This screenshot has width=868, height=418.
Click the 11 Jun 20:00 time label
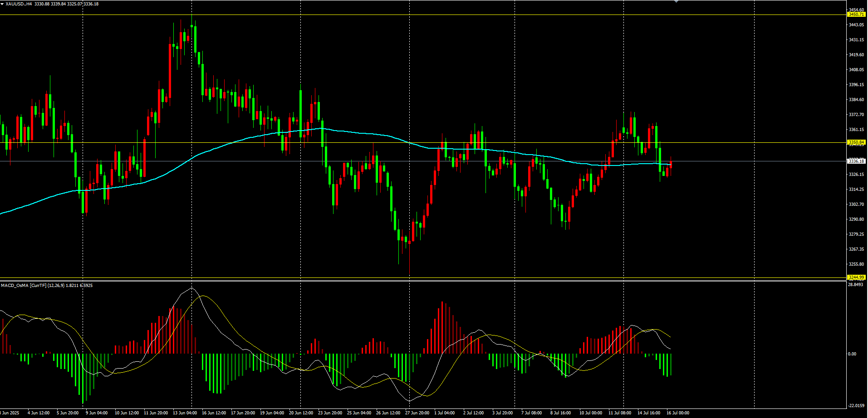(156, 413)
